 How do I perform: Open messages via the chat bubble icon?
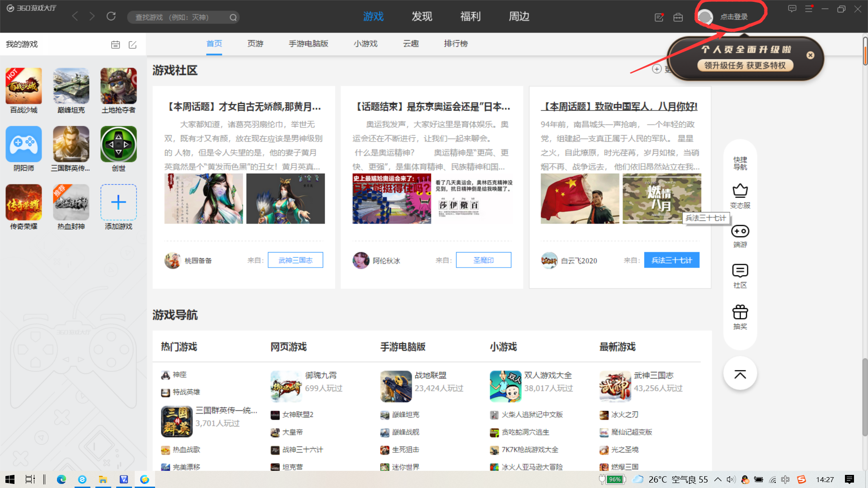(x=792, y=8)
